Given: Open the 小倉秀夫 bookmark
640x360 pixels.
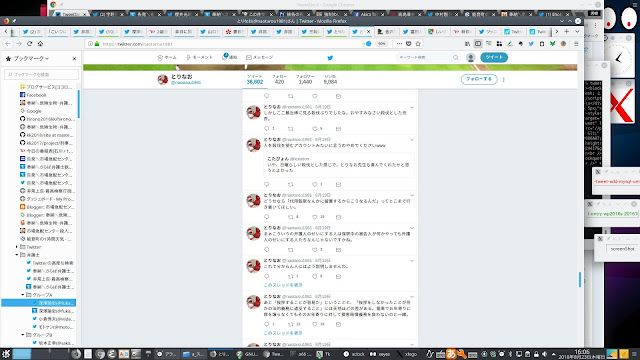Looking at the screenshot, I should [x=53, y=319].
